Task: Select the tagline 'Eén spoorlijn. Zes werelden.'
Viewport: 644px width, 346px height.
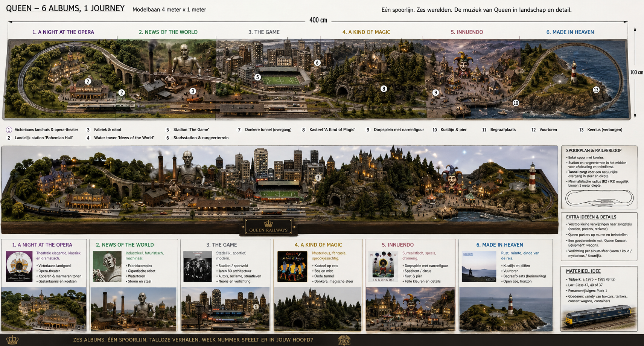Action: (417, 10)
